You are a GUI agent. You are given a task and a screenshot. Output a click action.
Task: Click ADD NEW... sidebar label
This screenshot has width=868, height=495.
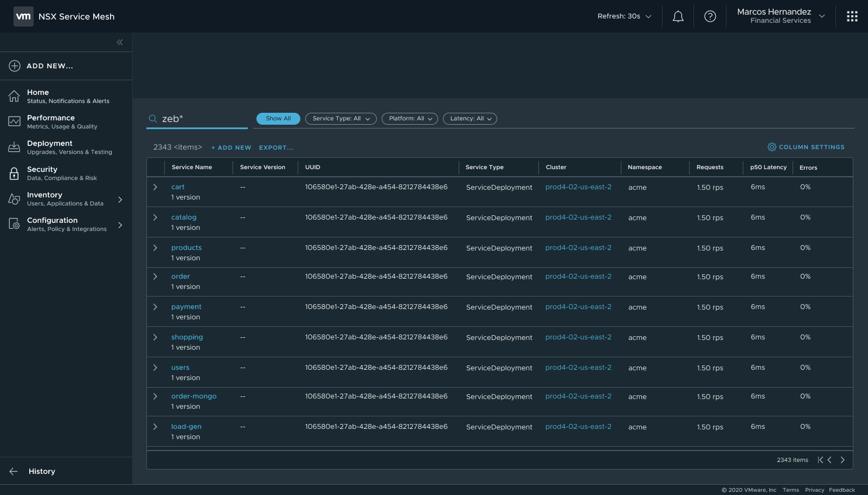(50, 66)
